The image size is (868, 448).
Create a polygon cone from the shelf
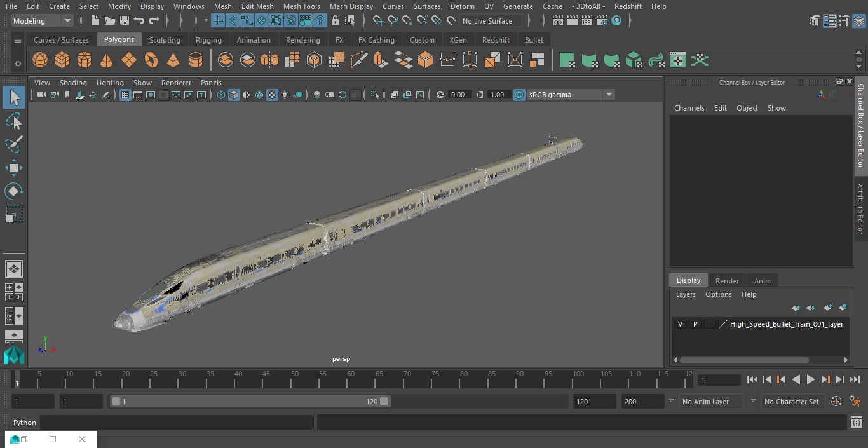107,60
